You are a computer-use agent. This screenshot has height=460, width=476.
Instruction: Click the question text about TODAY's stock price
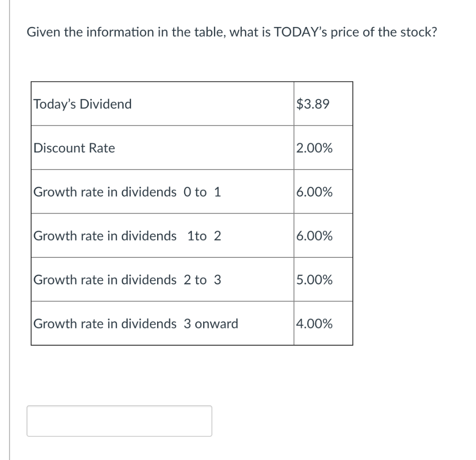(231, 32)
